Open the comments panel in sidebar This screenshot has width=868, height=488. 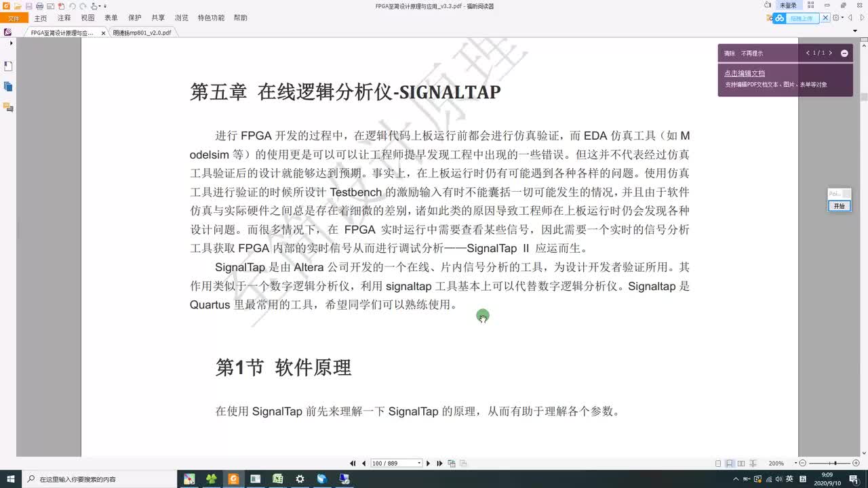point(8,107)
